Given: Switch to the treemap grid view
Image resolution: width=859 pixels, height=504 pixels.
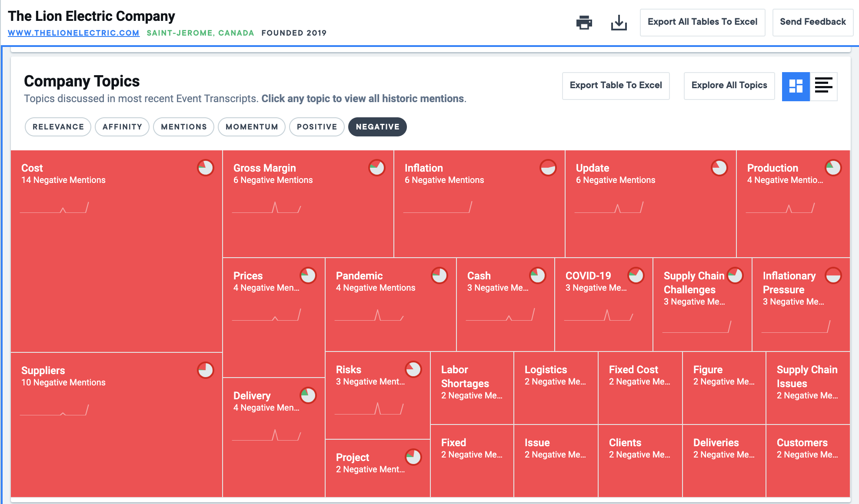Looking at the screenshot, I should 796,86.
